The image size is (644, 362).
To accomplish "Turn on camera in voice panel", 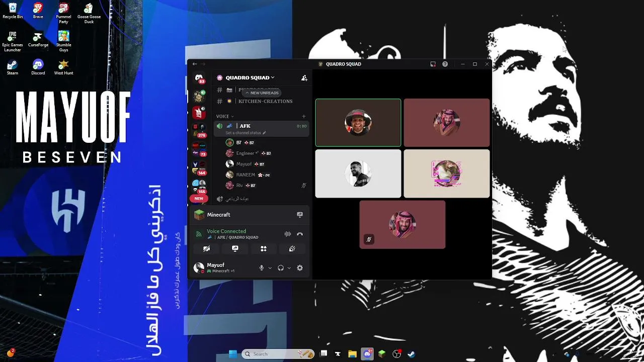I will click(206, 248).
